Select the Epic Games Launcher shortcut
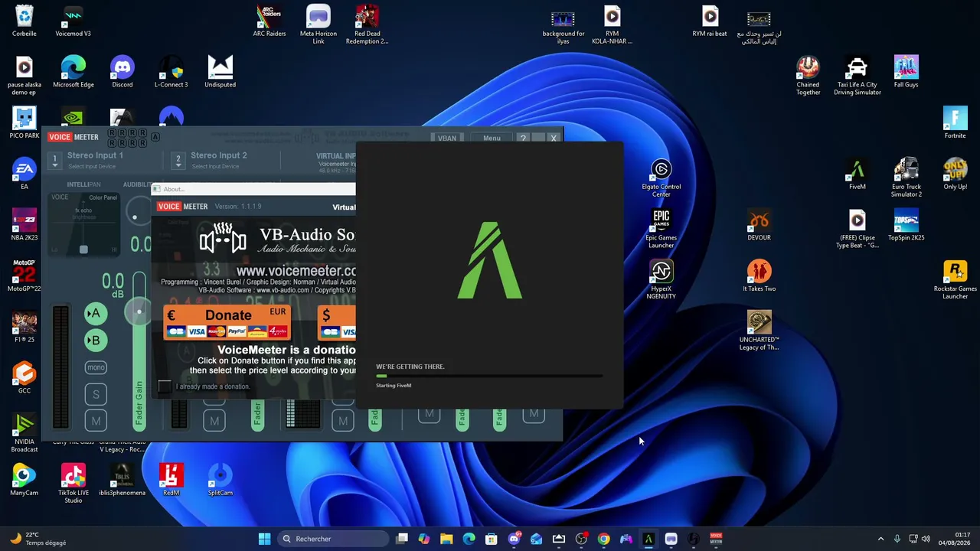The image size is (980, 551). [661, 229]
